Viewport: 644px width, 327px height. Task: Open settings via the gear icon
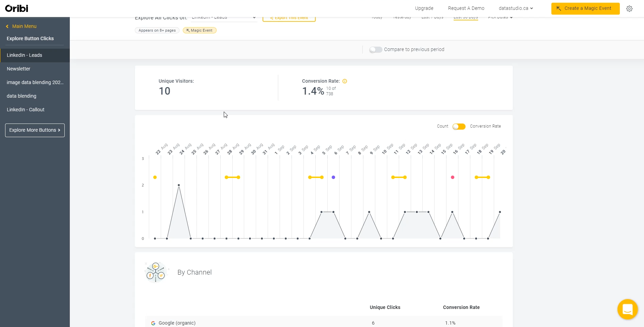[x=630, y=9]
